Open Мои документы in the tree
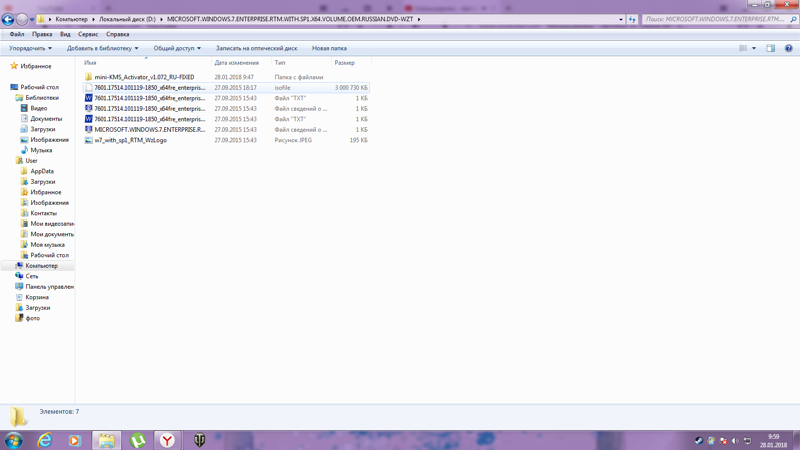This screenshot has width=800, height=450. click(52, 234)
